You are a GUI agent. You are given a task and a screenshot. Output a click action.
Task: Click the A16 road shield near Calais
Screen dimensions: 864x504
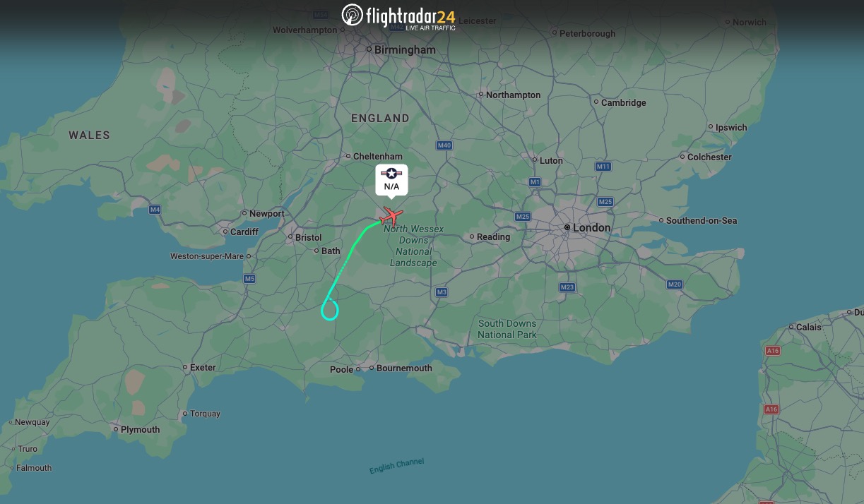(772, 351)
